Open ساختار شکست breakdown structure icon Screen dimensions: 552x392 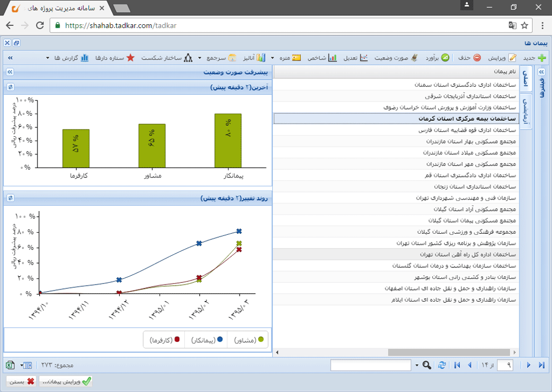pyautogui.click(x=188, y=58)
